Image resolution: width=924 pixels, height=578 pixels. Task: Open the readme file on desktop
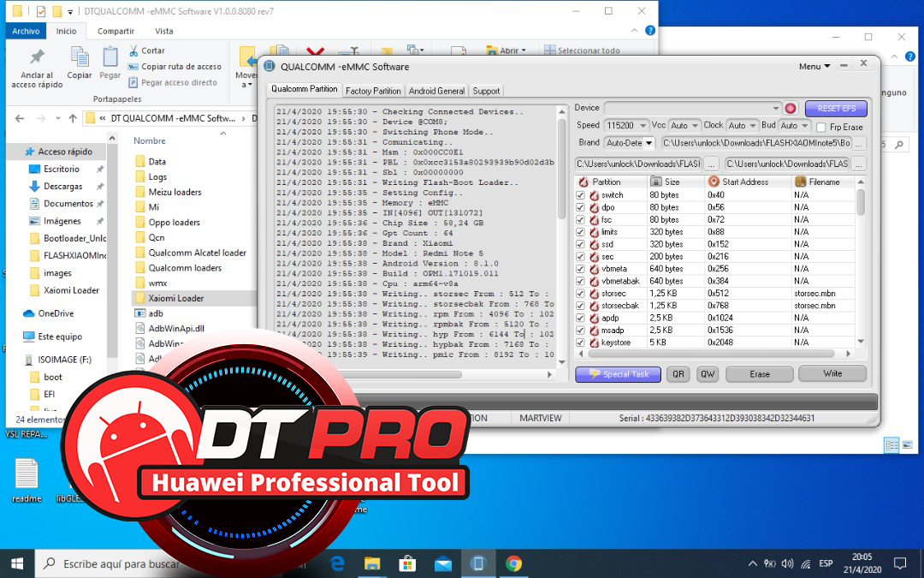(x=27, y=480)
